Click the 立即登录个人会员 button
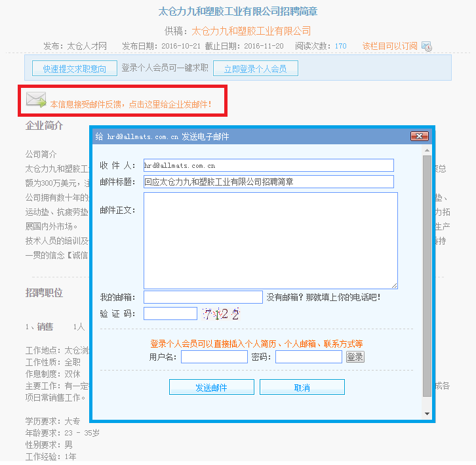 (x=255, y=68)
